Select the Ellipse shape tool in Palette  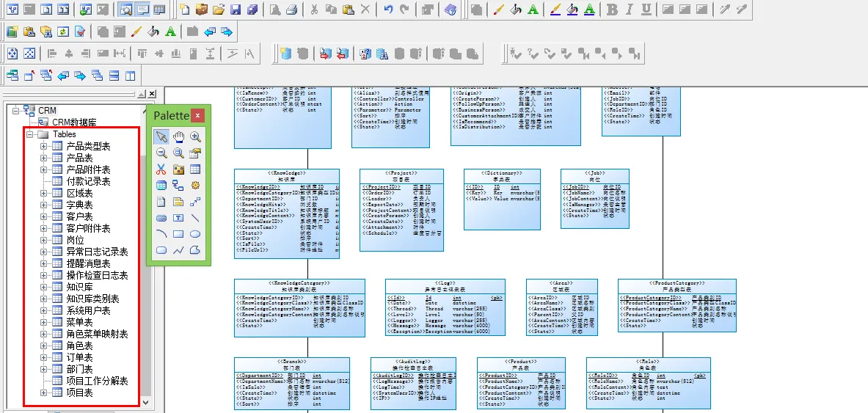195,234
